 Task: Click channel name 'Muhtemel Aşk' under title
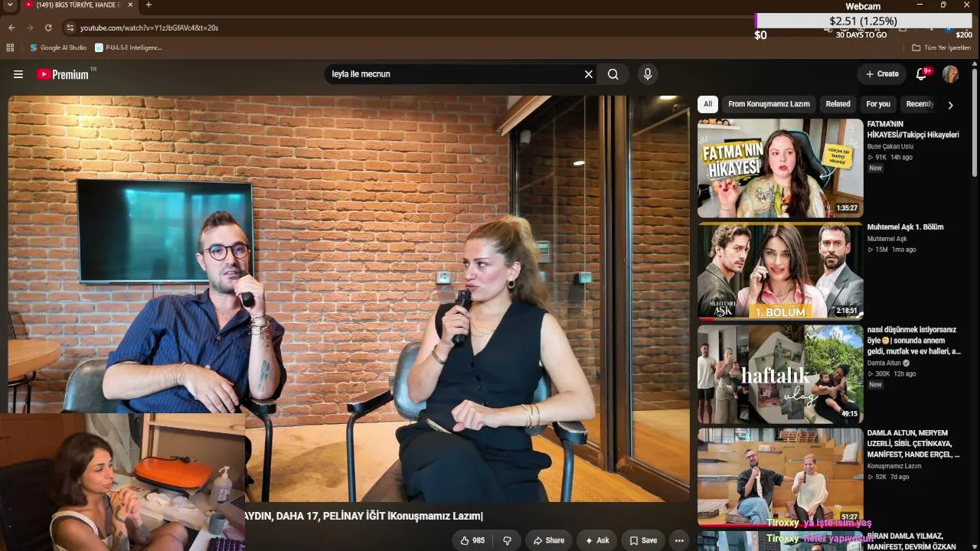click(x=887, y=239)
